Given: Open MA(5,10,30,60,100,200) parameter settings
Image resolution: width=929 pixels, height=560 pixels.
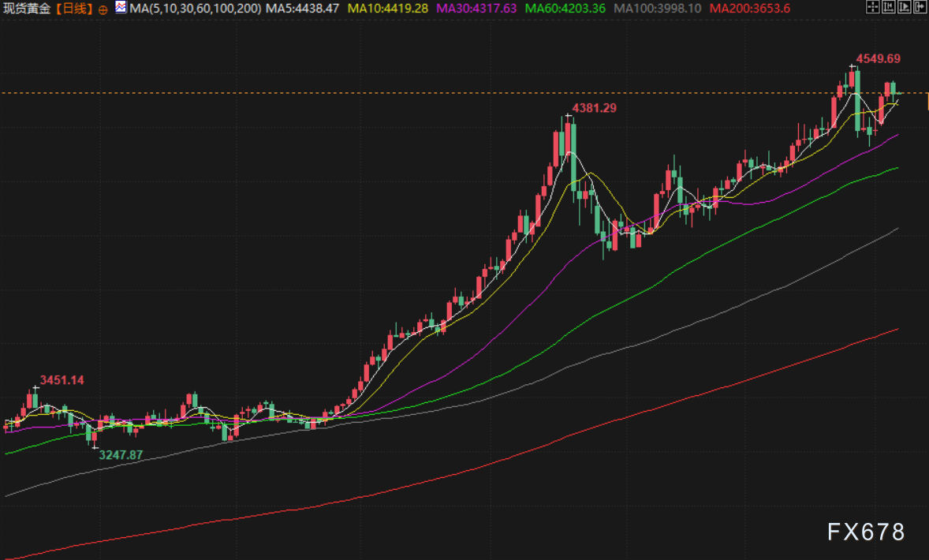Looking at the screenshot, I should (194, 9).
